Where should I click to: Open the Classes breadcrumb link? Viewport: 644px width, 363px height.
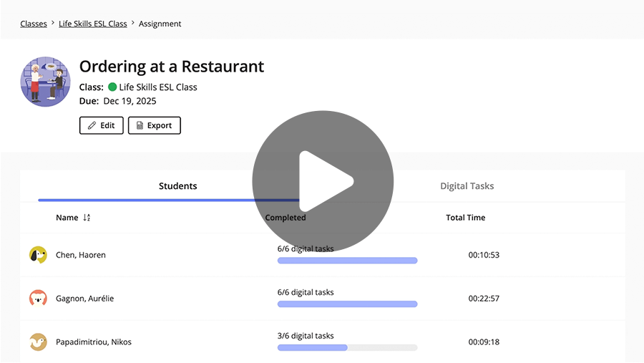click(34, 24)
